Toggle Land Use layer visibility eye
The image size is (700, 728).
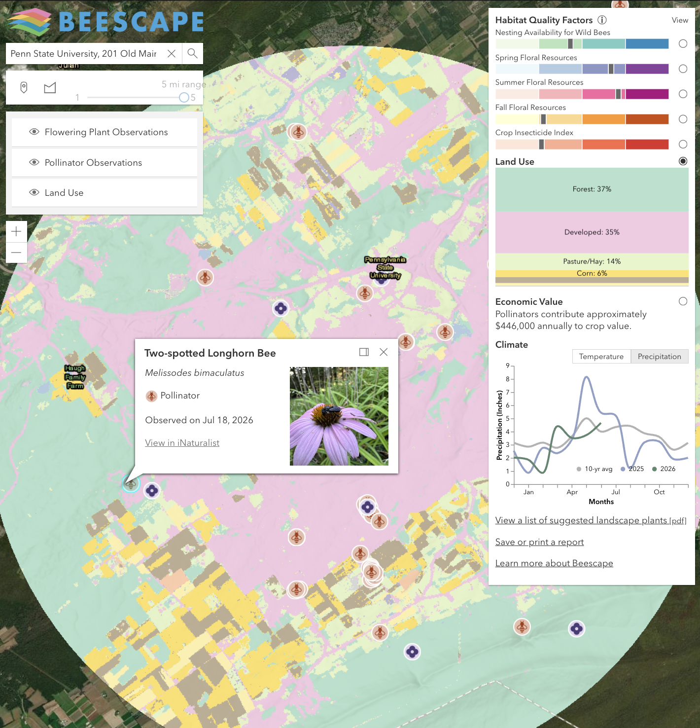pos(34,192)
